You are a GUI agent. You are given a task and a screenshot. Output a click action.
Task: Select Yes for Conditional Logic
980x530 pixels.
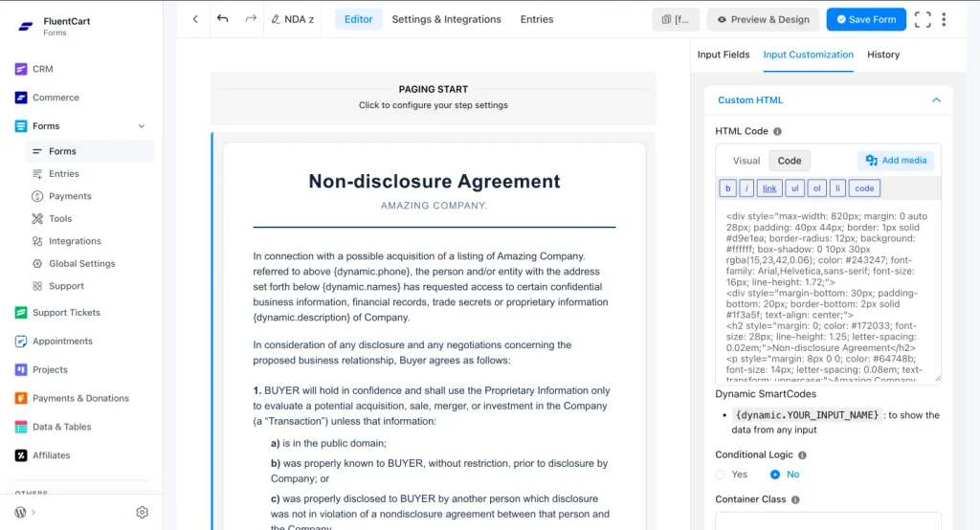(721, 475)
